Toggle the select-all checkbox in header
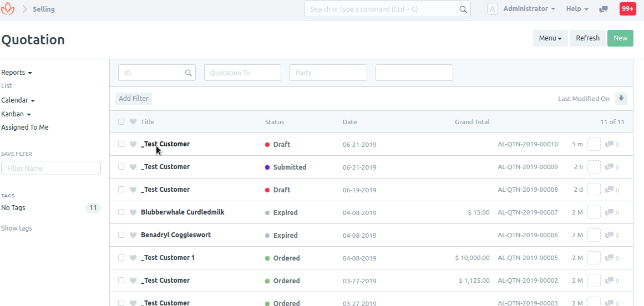This screenshot has height=306, width=644. click(121, 122)
